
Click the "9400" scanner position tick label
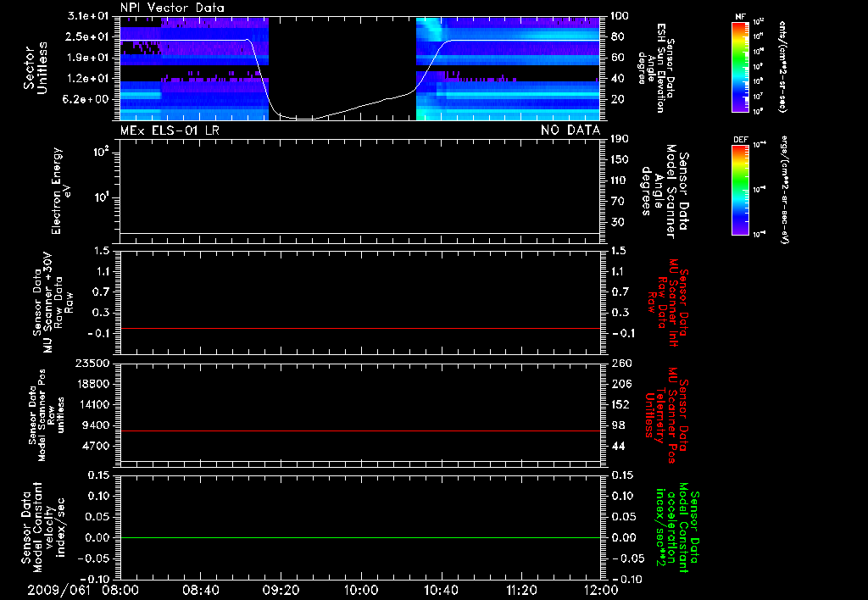pyautogui.click(x=95, y=425)
